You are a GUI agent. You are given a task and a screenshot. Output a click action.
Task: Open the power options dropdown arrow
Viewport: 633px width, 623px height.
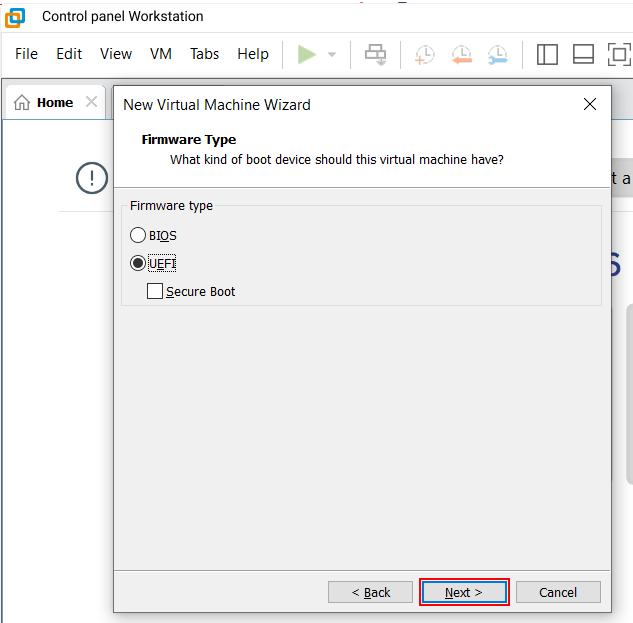[x=332, y=55]
